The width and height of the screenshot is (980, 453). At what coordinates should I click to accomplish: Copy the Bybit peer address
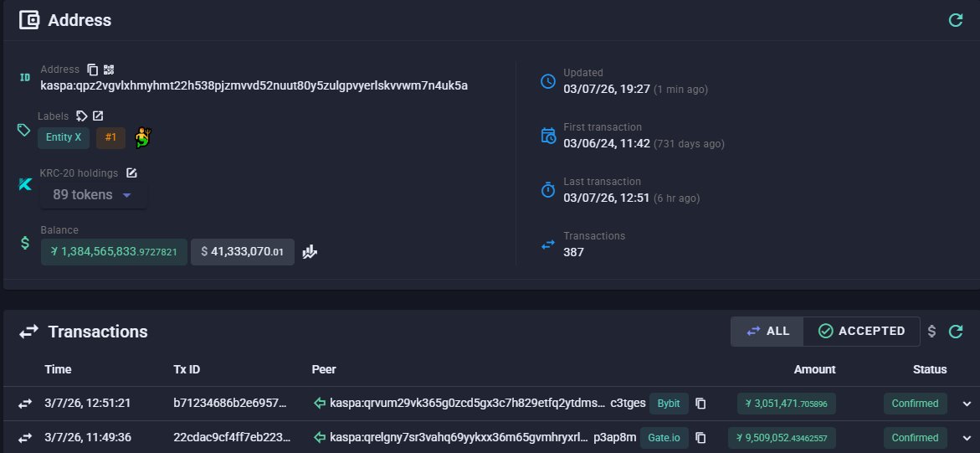coord(700,404)
